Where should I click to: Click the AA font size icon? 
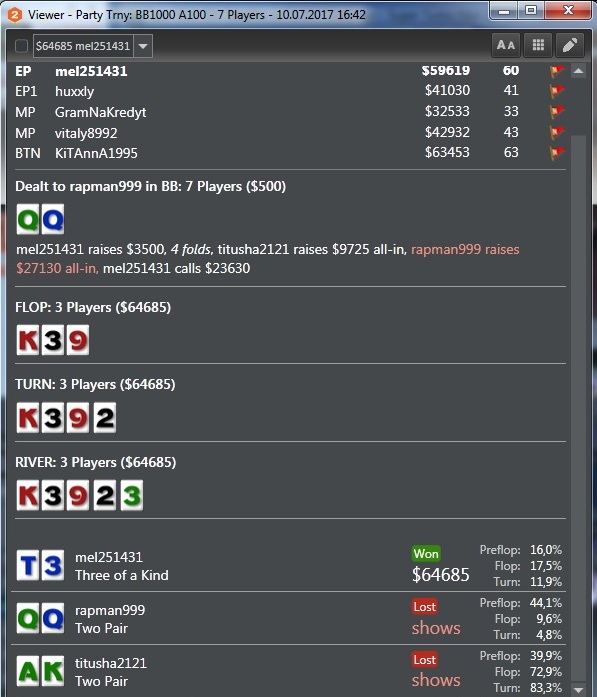506,45
